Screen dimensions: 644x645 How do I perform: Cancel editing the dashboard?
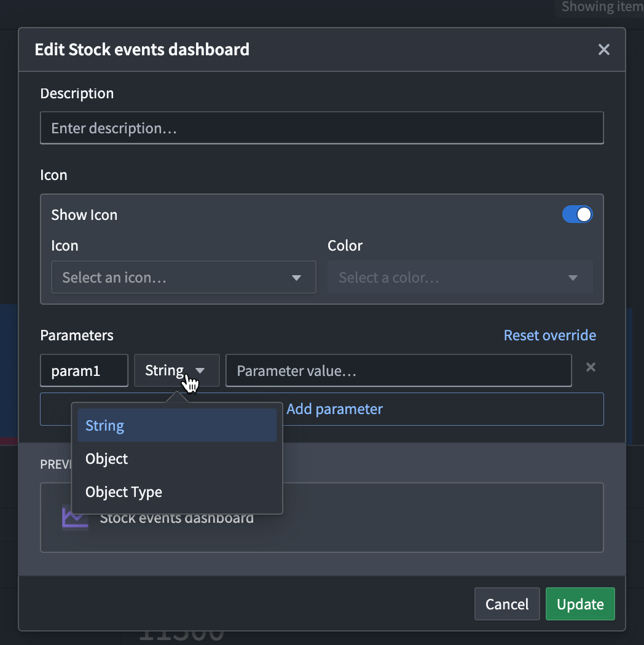pyautogui.click(x=507, y=604)
